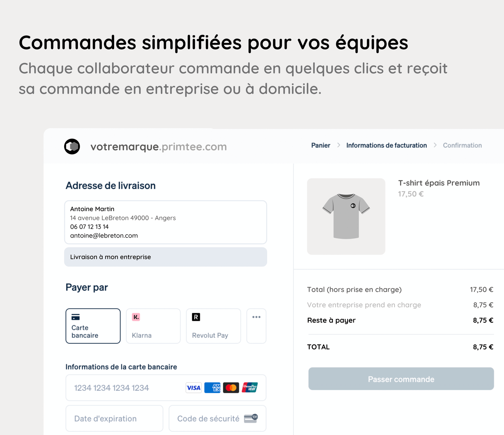504x435 pixels.
Task: Click the card number input field
Action: 126,388
